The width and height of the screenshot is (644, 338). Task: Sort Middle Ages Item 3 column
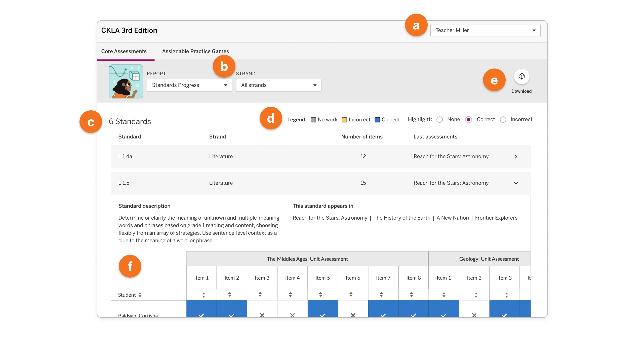(x=260, y=294)
